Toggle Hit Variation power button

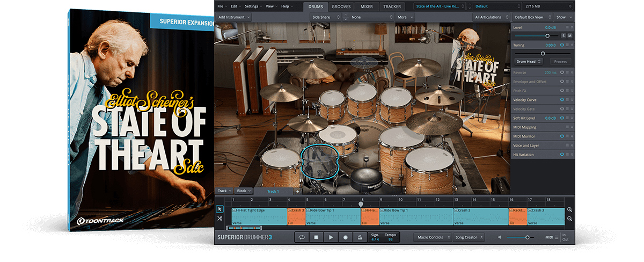(x=562, y=155)
